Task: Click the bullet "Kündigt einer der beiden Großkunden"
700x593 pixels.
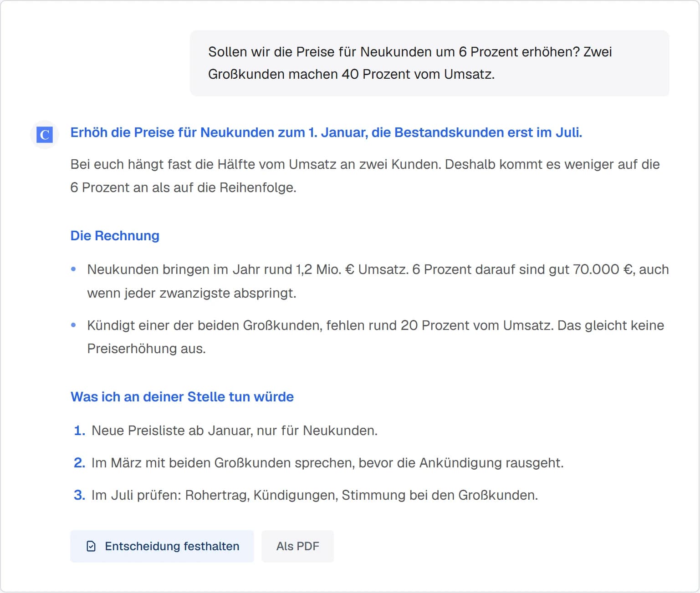Action: click(376, 337)
